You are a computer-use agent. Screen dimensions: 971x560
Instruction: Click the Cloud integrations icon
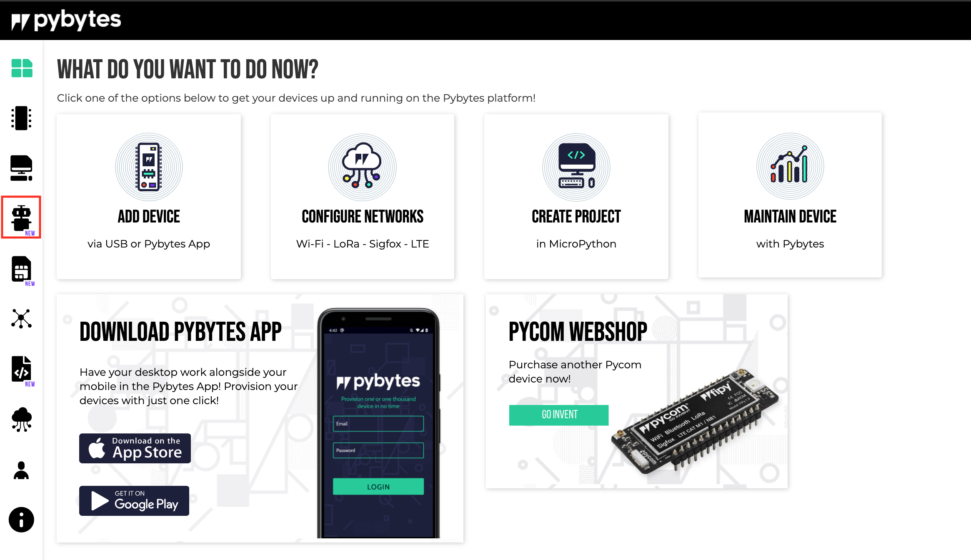[22, 421]
